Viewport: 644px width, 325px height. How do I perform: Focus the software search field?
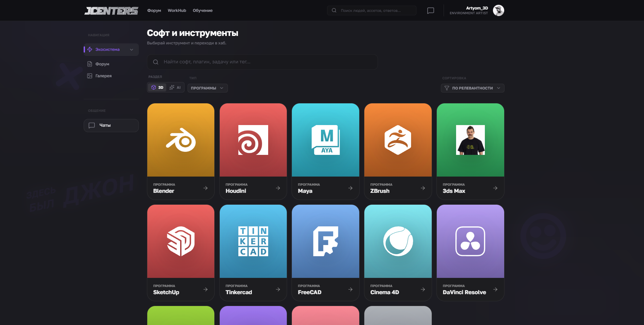click(x=262, y=62)
